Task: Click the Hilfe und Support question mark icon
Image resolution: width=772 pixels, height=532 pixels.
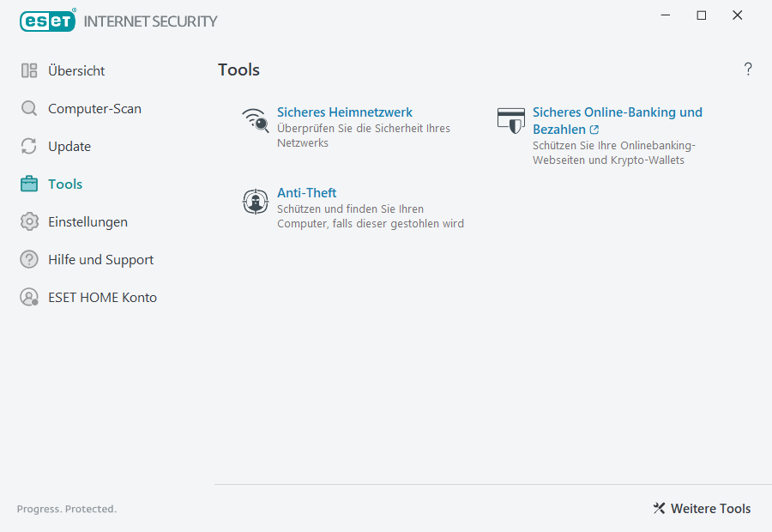Action: [30, 259]
